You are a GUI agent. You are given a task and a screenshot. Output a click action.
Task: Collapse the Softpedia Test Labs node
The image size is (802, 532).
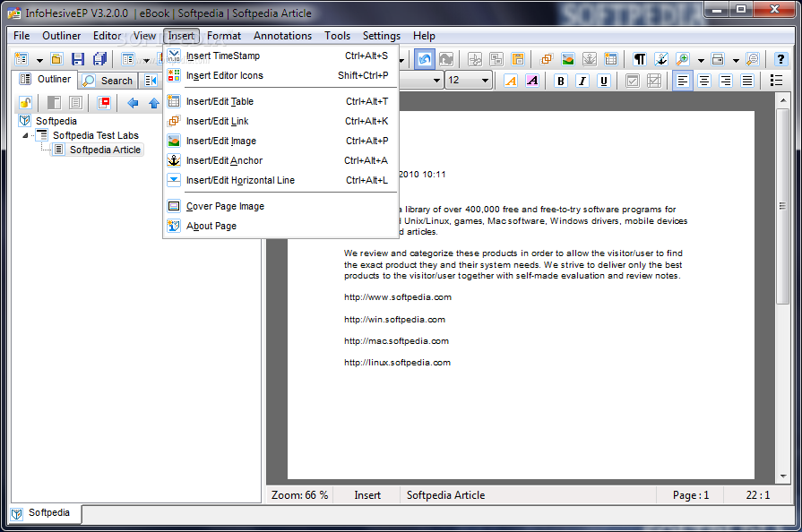pyautogui.click(x=25, y=135)
